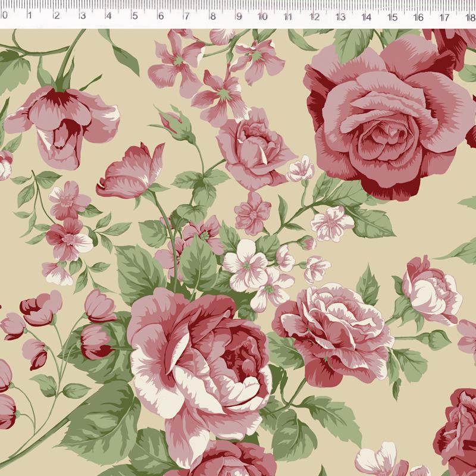Click the ruler number 11
Image resolution: width=476 pixels, height=476 pixels.
[x=288, y=16]
